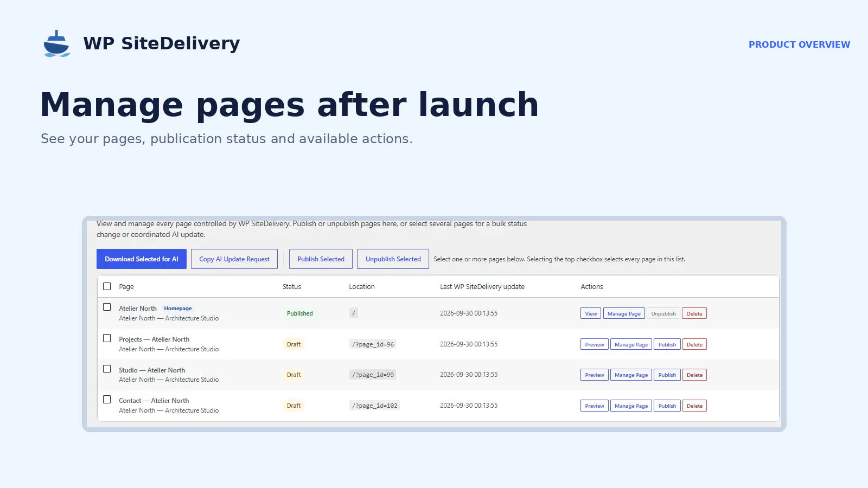Preview the Studio — Atelier North page
868x488 pixels.
(595, 375)
